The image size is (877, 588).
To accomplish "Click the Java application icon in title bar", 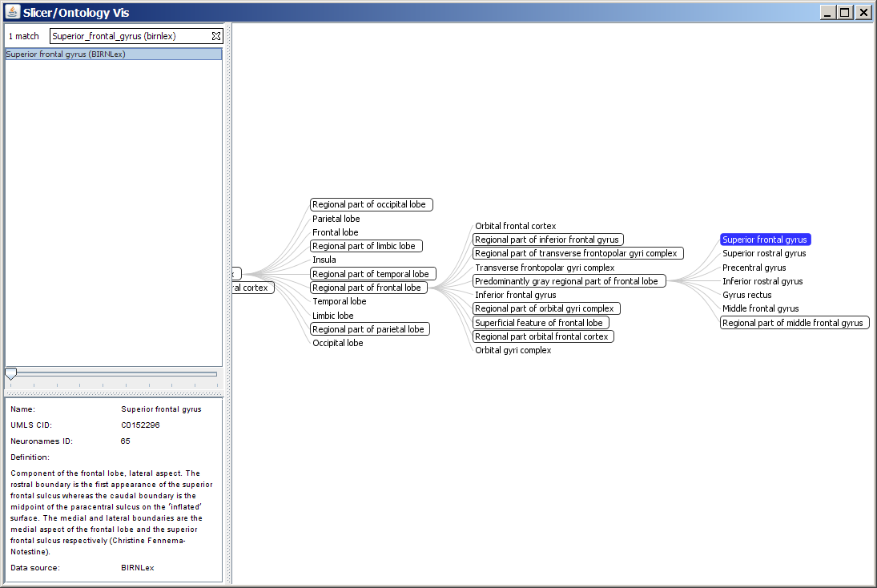I will pyautogui.click(x=12, y=12).
